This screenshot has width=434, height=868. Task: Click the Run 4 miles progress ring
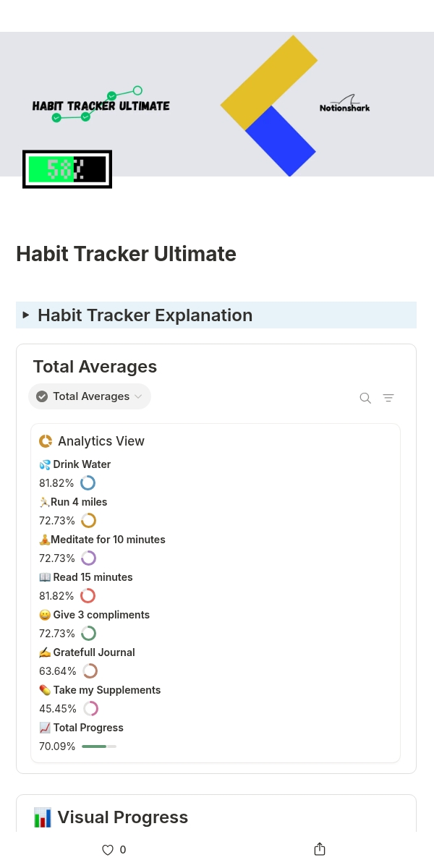[88, 520]
